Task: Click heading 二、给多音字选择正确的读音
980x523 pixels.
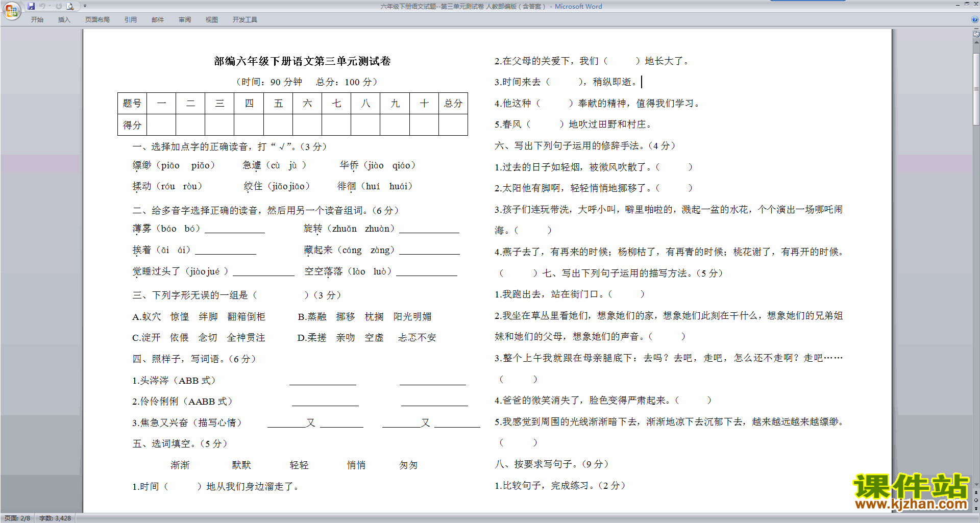Action: tap(265, 211)
